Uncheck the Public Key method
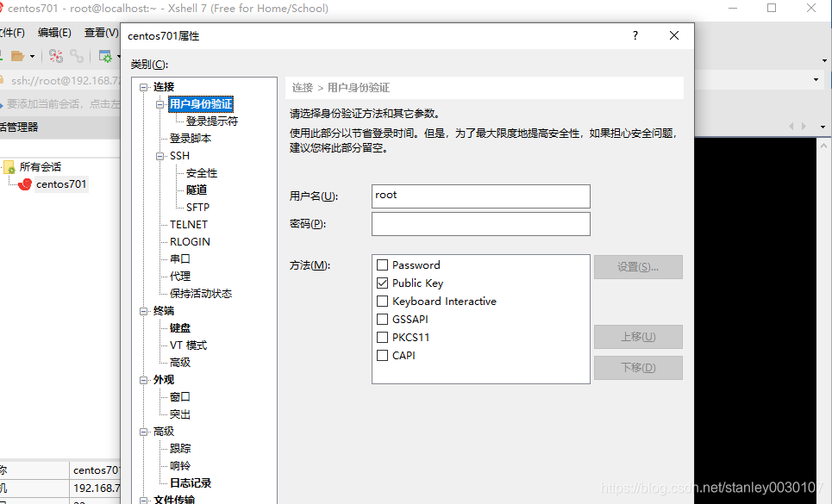This screenshot has width=832, height=504. [383, 283]
